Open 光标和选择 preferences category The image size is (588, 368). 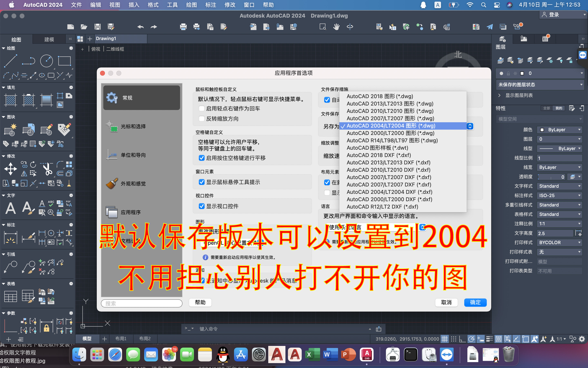[x=142, y=127]
